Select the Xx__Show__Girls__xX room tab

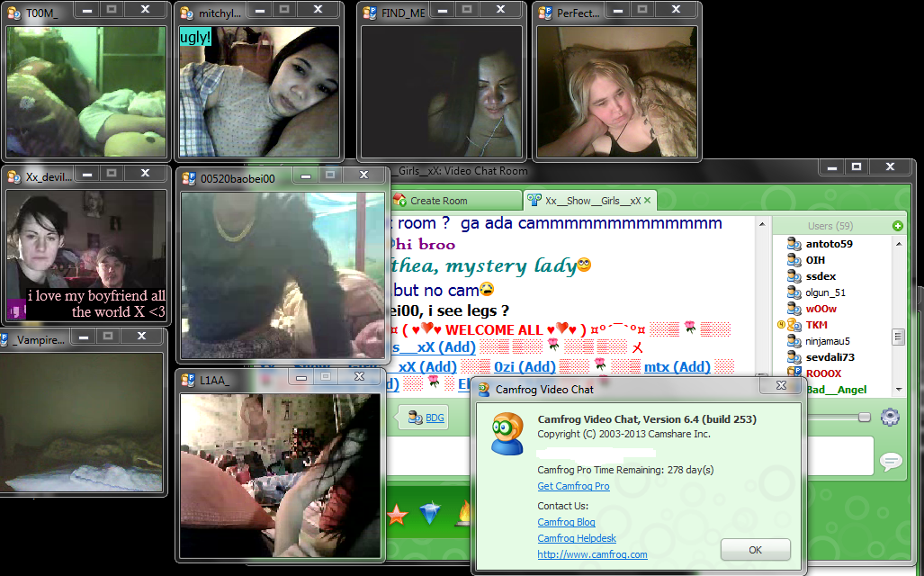pos(589,201)
